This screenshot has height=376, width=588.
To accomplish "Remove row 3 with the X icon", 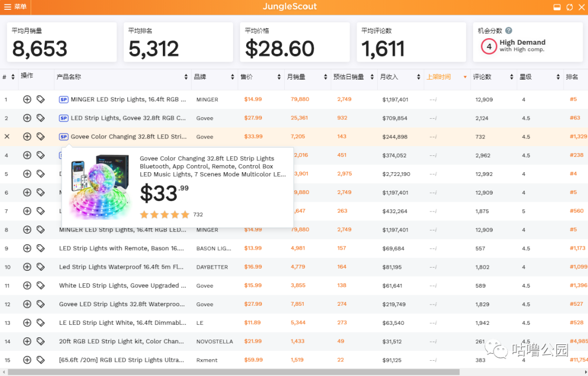I will click(7, 137).
